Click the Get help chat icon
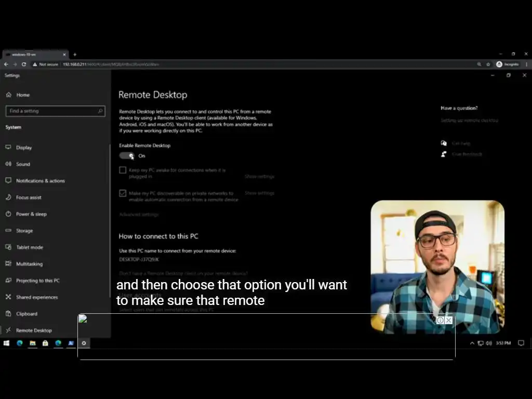This screenshot has width=532, height=399. [x=444, y=143]
